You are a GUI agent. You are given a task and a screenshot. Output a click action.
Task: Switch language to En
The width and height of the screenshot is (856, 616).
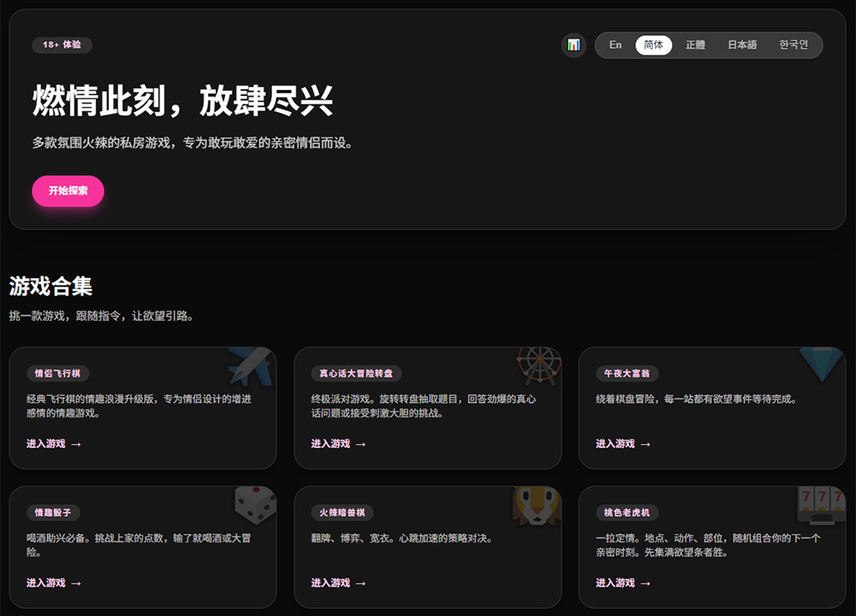point(615,44)
